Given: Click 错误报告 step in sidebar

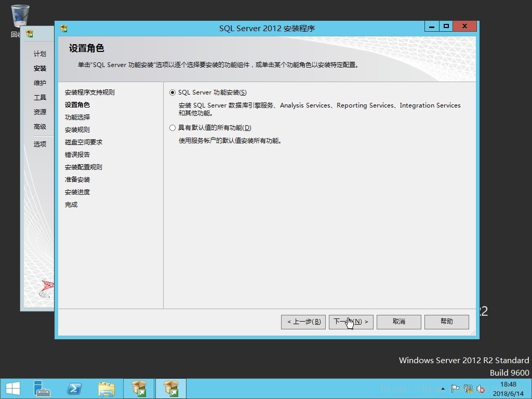Looking at the screenshot, I should pos(77,155).
